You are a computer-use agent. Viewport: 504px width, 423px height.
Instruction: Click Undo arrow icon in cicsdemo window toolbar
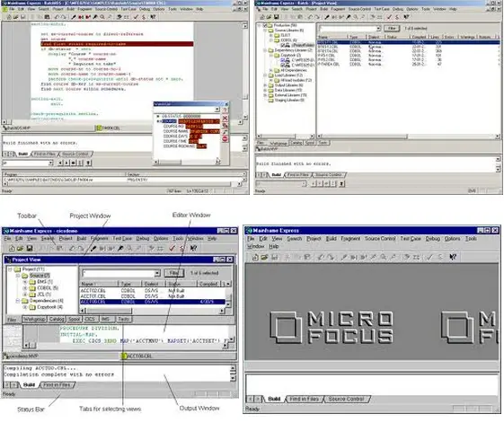(72, 248)
